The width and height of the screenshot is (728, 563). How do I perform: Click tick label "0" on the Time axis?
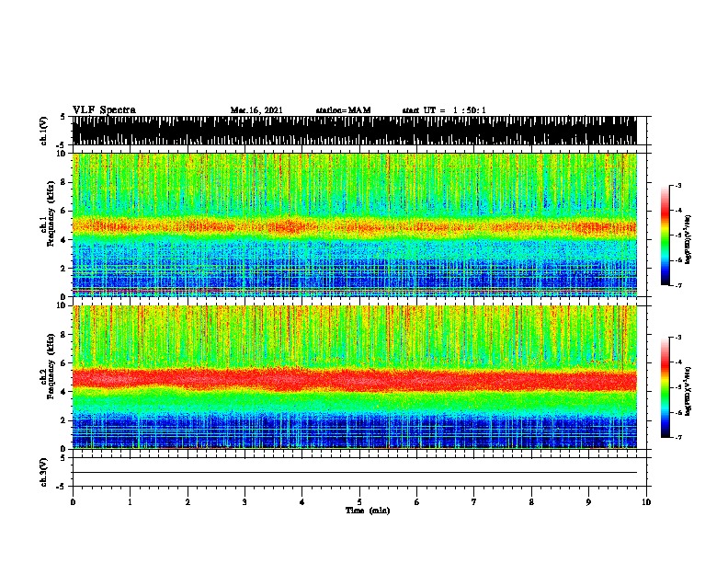(x=73, y=502)
